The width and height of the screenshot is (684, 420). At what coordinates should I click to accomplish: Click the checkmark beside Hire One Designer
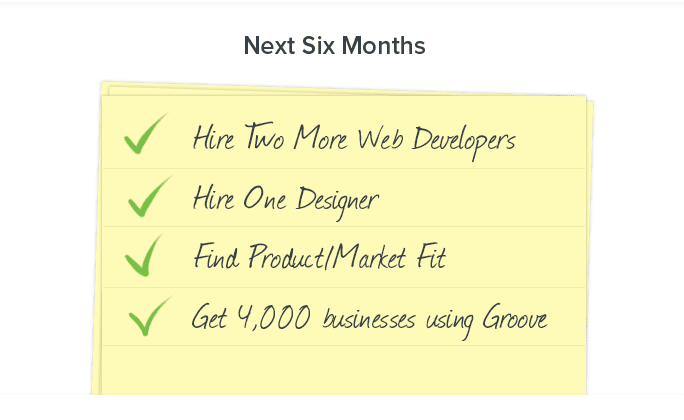pos(150,197)
